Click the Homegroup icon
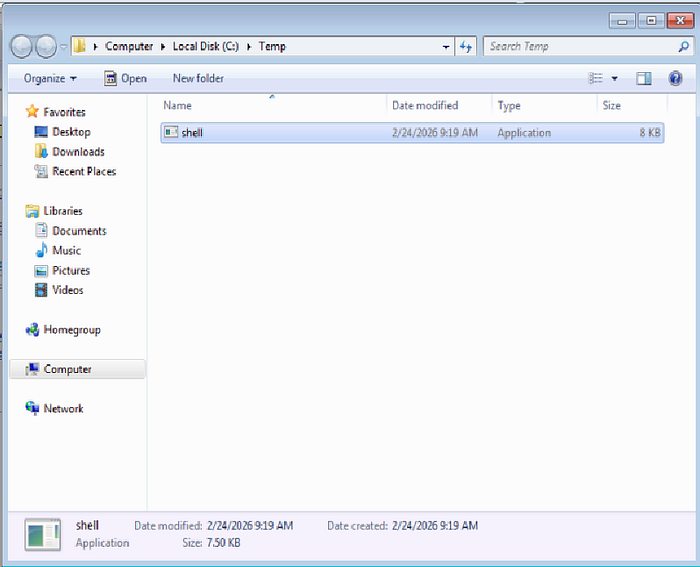 pyautogui.click(x=32, y=330)
